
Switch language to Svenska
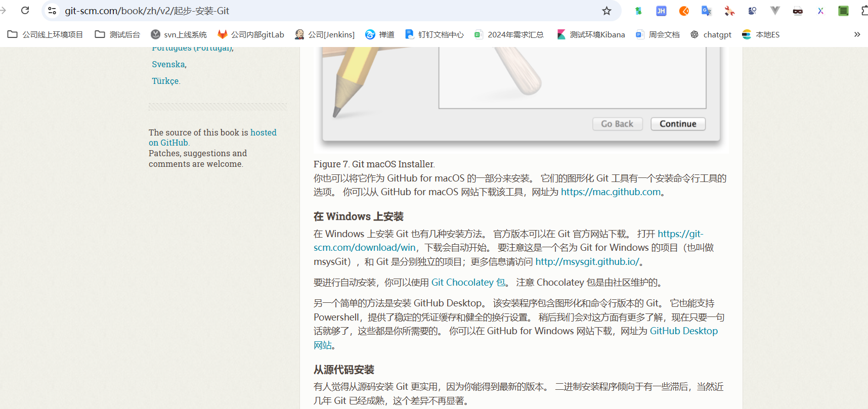tap(168, 64)
